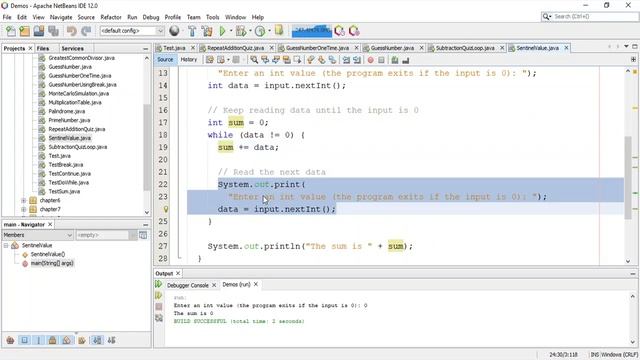The image size is (640, 360).
Task: Click the editor vertical scrollbar thumb
Action: click(628, 178)
